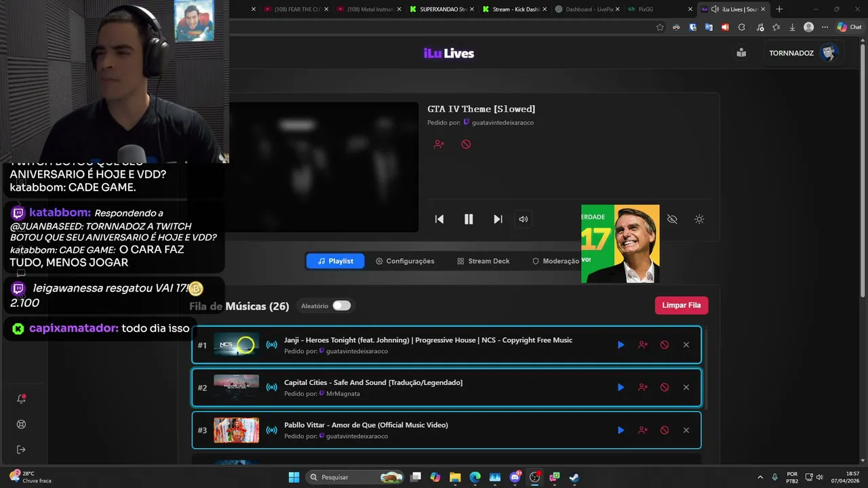Play Janji - Heroes Tonight now
This screenshot has width=868, height=488.
620,345
